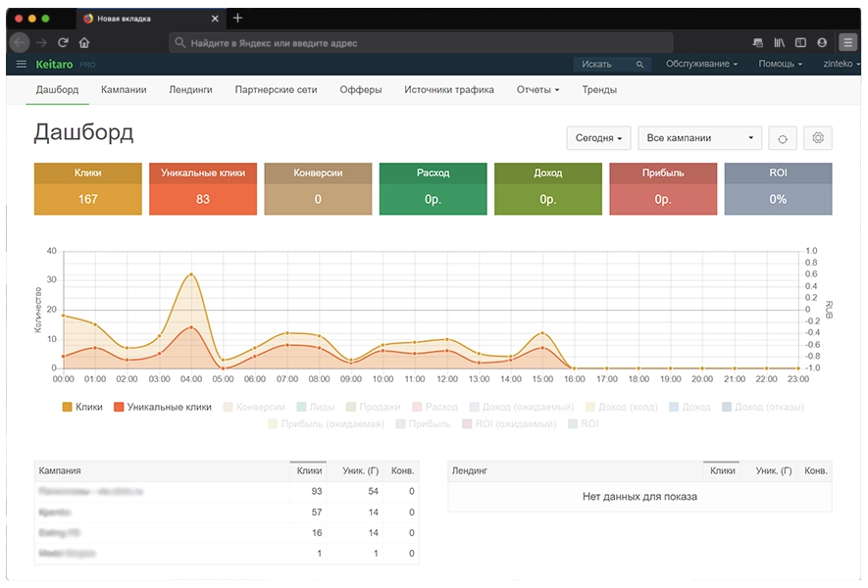Open the Все кампании filter dropdown
Image resolution: width=868 pixels, height=588 pixels.
click(699, 138)
